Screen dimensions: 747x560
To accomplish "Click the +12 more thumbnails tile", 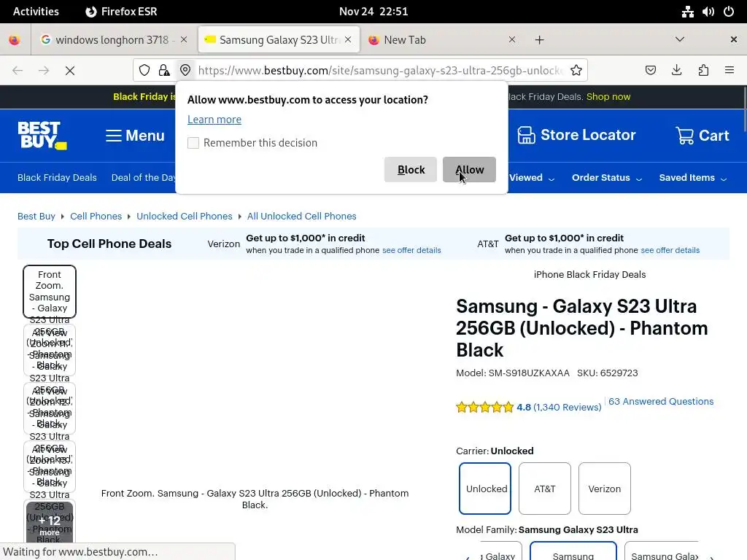I will [x=50, y=524].
